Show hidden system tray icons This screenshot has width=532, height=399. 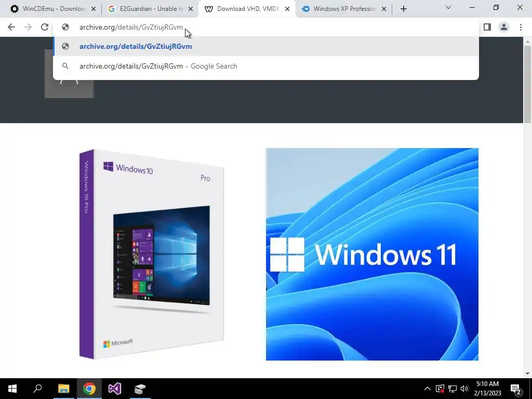428,389
